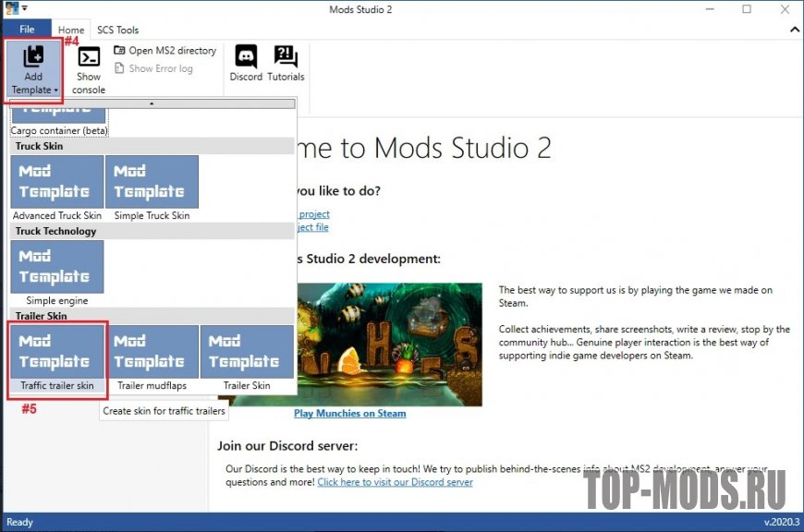Select the Cargo container (beta) template
Screen dimensions: 804x532
click(x=59, y=119)
